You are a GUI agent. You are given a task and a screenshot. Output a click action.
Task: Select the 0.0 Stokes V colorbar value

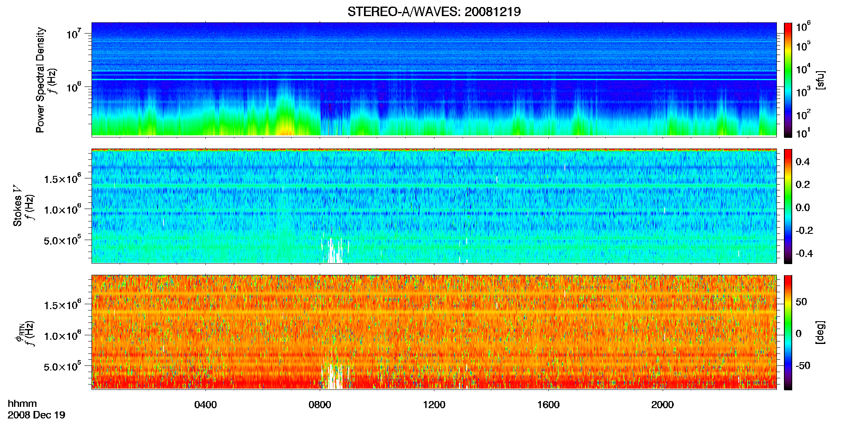[x=803, y=207]
